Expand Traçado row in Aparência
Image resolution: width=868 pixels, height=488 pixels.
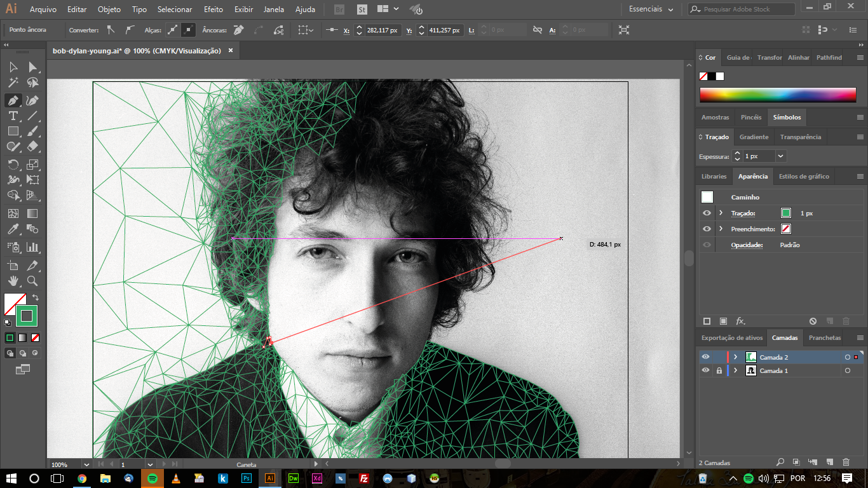point(721,213)
